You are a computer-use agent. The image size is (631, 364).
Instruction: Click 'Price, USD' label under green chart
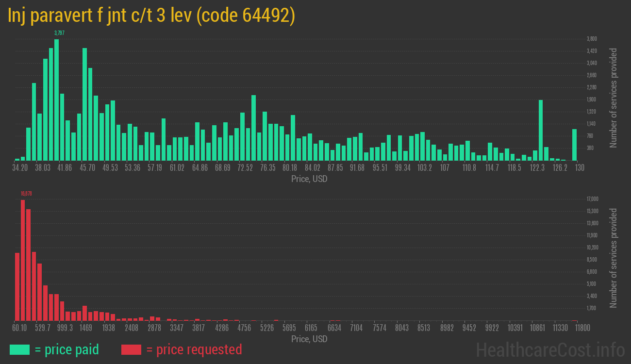[309, 179]
